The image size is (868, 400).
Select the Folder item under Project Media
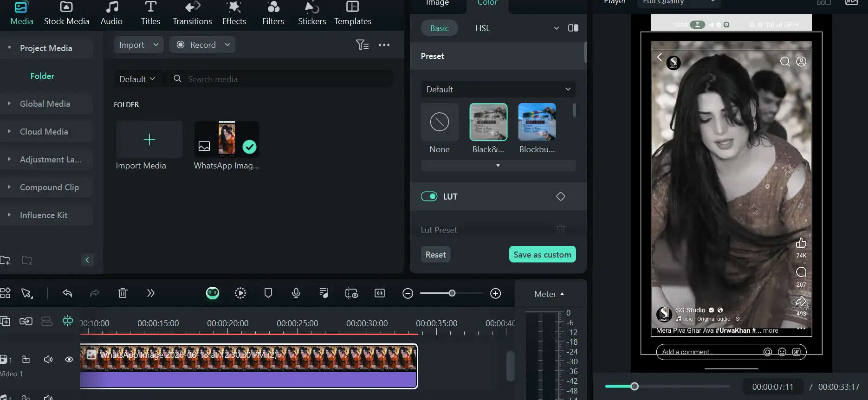(x=42, y=76)
